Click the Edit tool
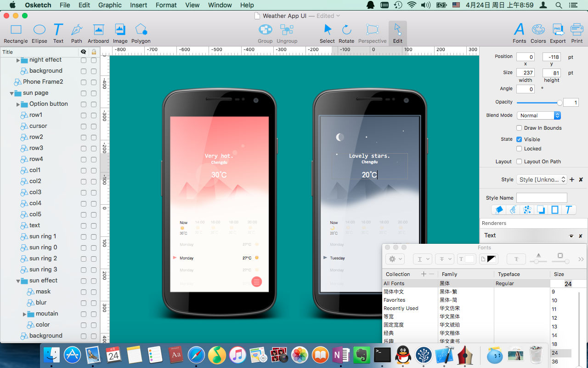588x368 pixels. click(397, 34)
